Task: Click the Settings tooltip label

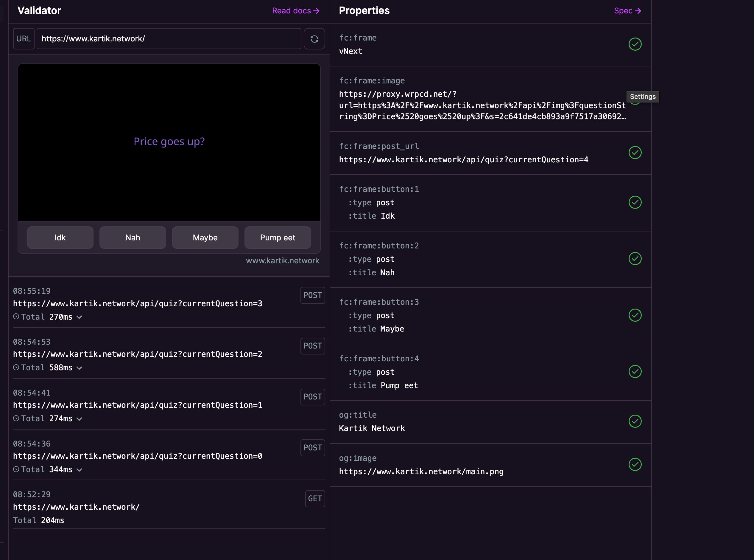Action: (643, 97)
